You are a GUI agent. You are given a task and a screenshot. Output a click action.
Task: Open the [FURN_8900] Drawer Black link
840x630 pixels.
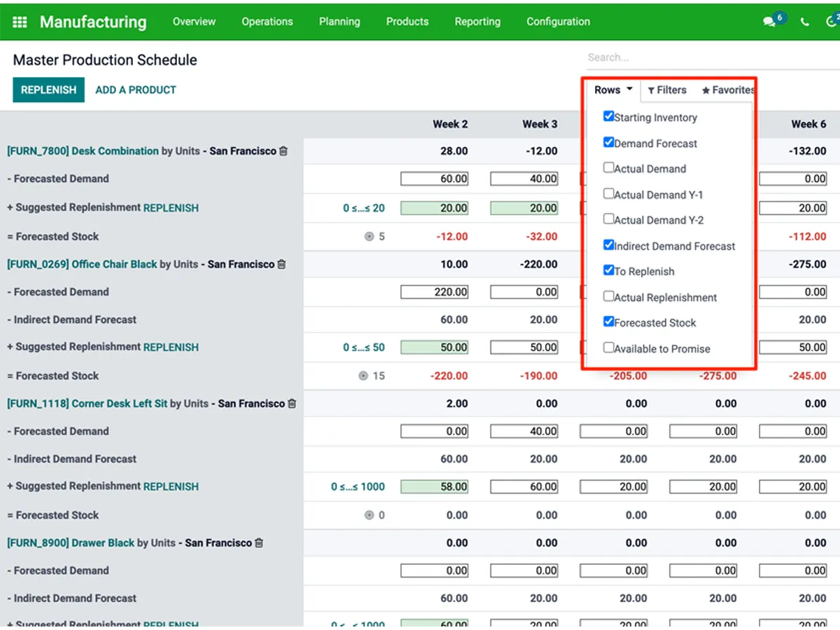pos(71,542)
